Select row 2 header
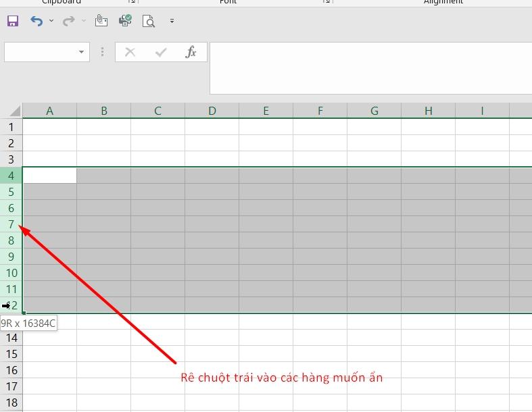The height and width of the screenshot is (412, 532). (x=11, y=143)
